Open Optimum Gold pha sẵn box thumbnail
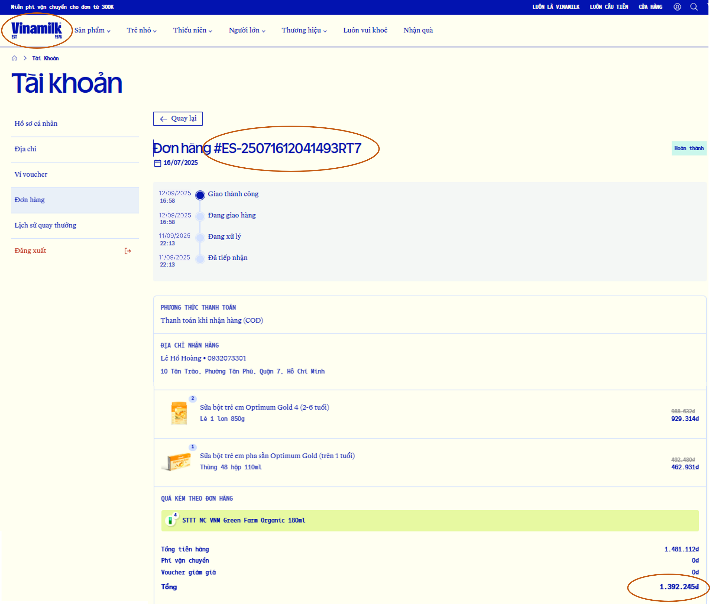This screenshot has height=604, width=710. point(177,461)
